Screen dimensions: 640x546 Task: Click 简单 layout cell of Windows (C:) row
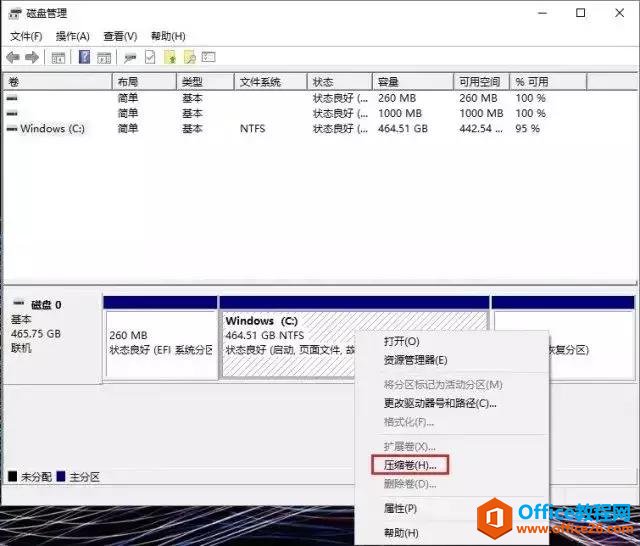click(128, 129)
